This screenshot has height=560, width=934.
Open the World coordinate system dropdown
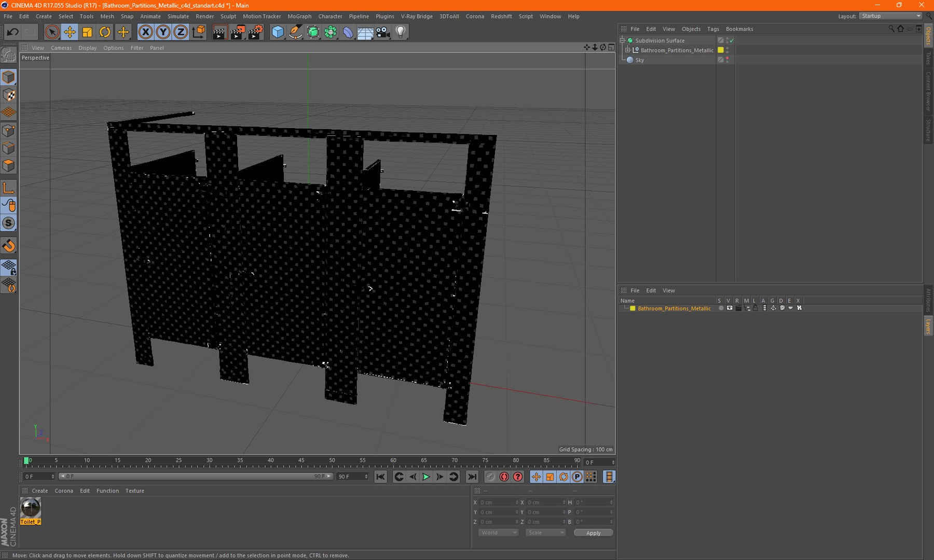pyautogui.click(x=498, y=533)
